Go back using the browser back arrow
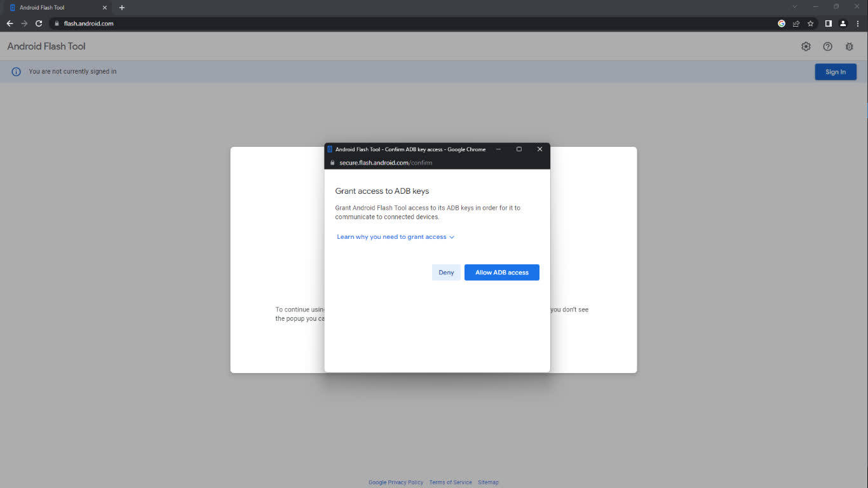 pyautogui.click(x=10, y=24)
